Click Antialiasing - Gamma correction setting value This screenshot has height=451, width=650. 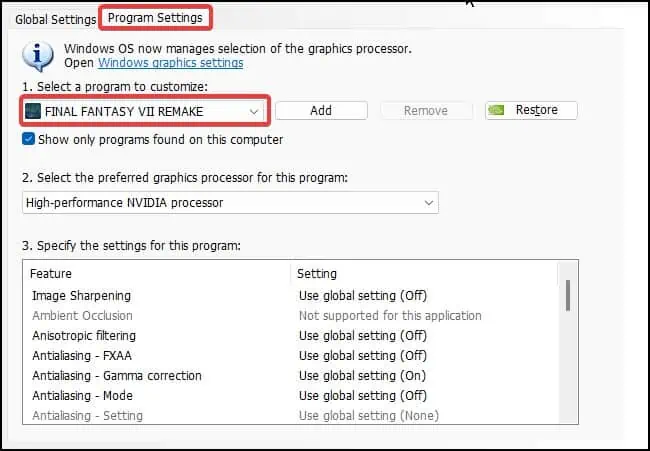[x=362, y=376]
